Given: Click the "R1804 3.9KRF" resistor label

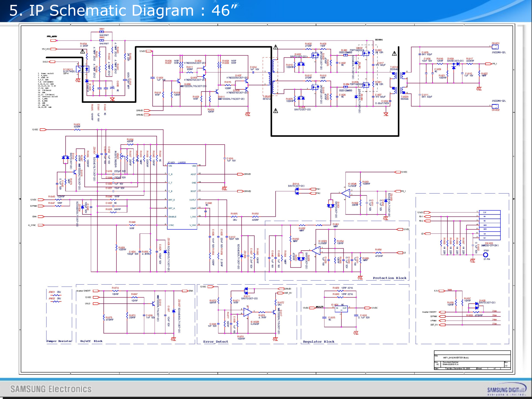Looking at the screenshot, I should (x=84, y=45).
